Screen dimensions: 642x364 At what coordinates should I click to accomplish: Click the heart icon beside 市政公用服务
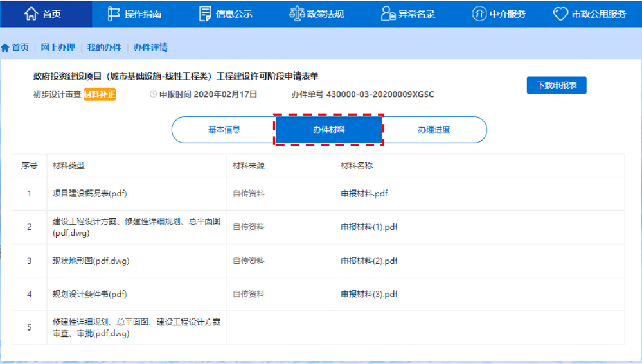560,14
